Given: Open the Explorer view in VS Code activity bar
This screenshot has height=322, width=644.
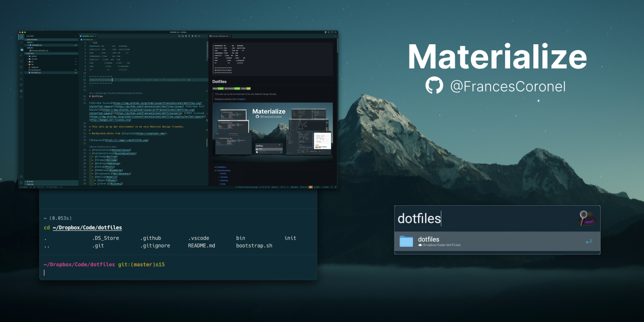Looking at the screenshot, I should (21, 37).
